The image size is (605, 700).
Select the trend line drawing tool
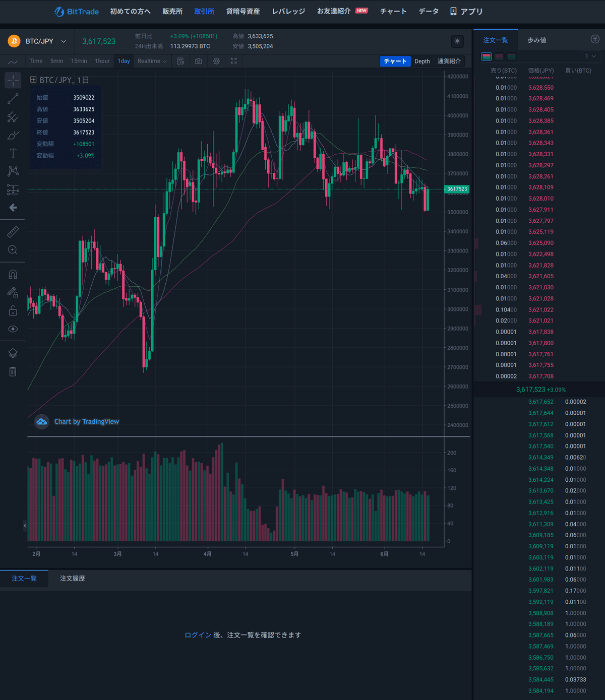coord(13,98)
